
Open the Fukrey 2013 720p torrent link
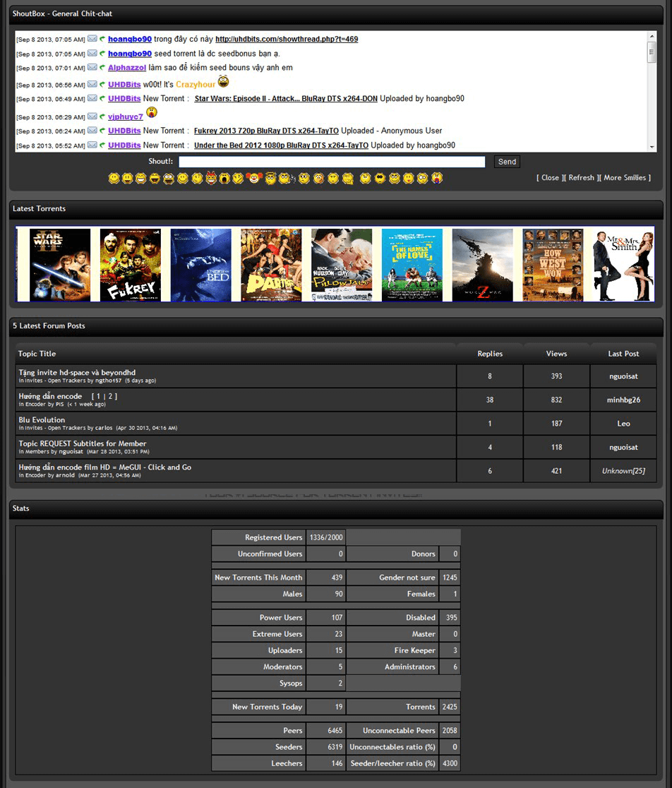coord(266,131)
